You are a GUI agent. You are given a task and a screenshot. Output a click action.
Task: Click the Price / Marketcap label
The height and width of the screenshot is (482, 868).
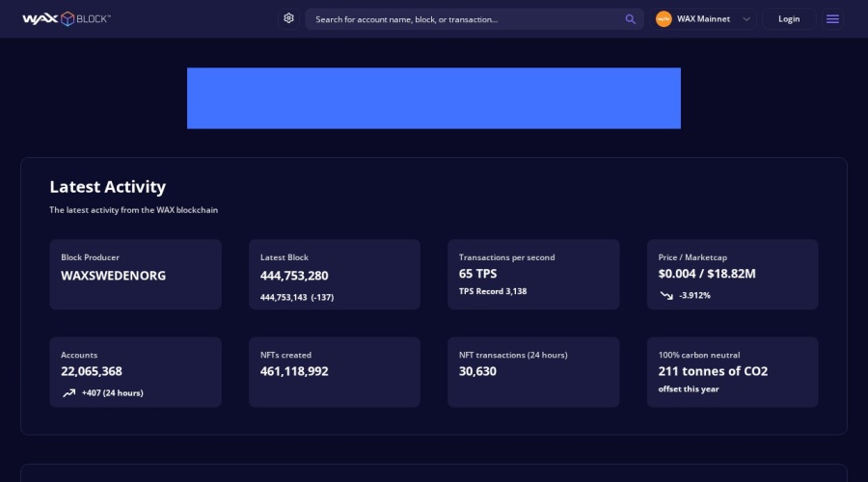tap(692, 257)
